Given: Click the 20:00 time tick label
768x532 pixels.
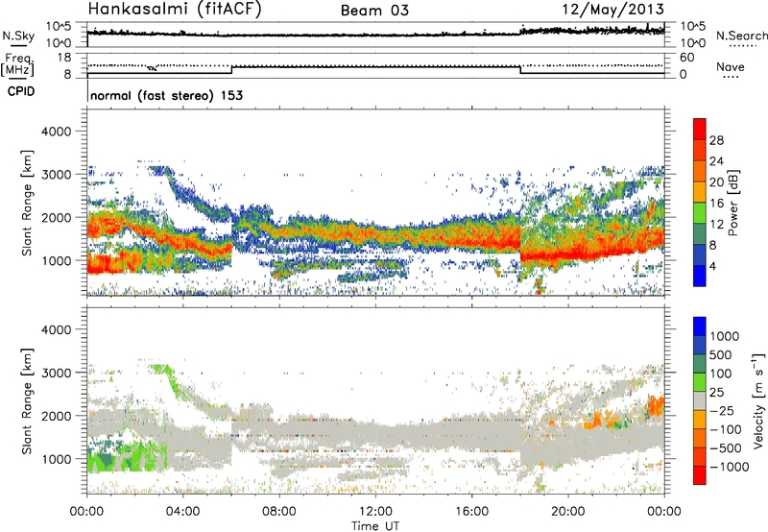Looking at the screenshot, I should 567,512.
